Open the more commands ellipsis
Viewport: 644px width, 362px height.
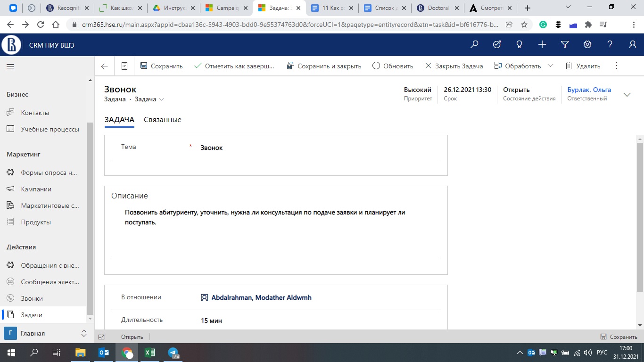[x=616, y=66]
